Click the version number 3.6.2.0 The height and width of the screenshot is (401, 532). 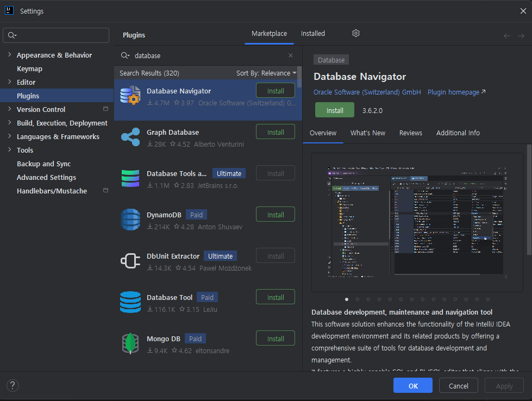(372, 111)
